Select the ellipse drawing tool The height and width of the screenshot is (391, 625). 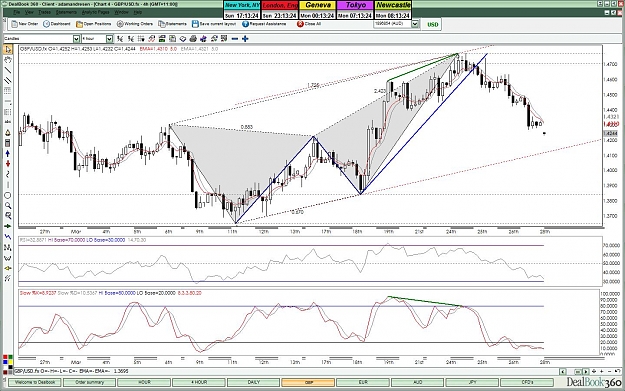coord(8,195)
